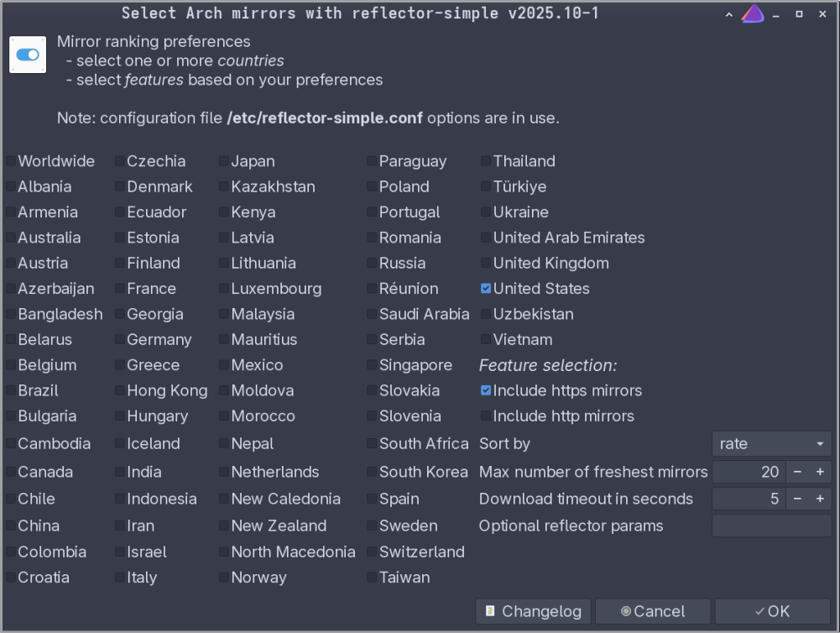Select the Türkiye checkbox
The width and height of the screenshot is (840, 633).
486,186
